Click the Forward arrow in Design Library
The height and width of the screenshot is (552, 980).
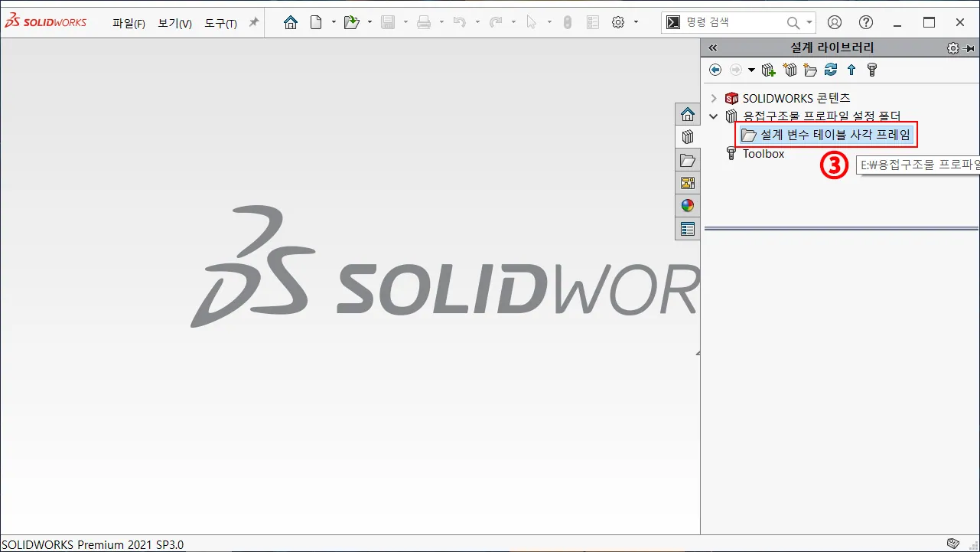coord(736,70)
